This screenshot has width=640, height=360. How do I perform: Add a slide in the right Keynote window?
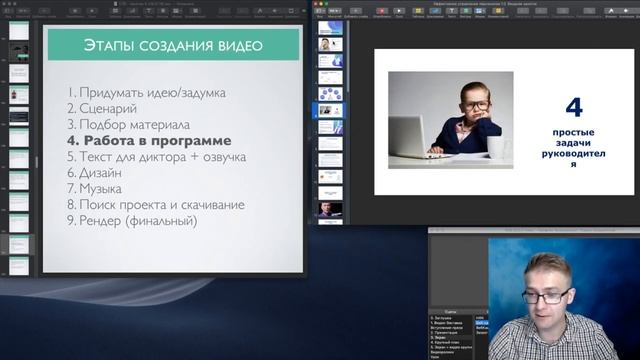[x=356, y=11]
